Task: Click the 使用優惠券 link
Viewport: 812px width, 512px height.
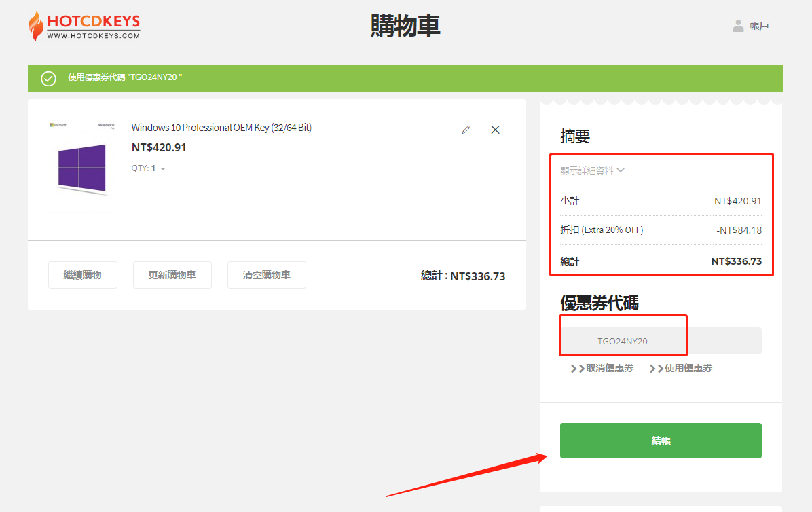Action: tap(681, 368)
